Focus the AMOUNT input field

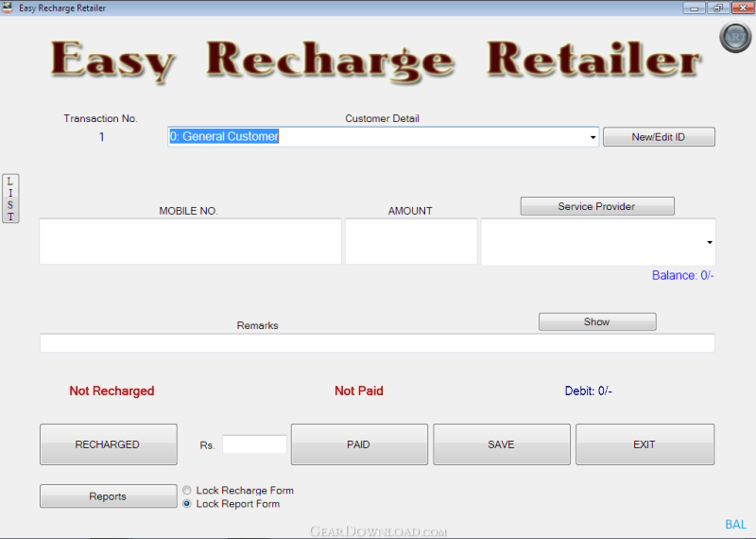pyautogui.click(x=411, y=241)
